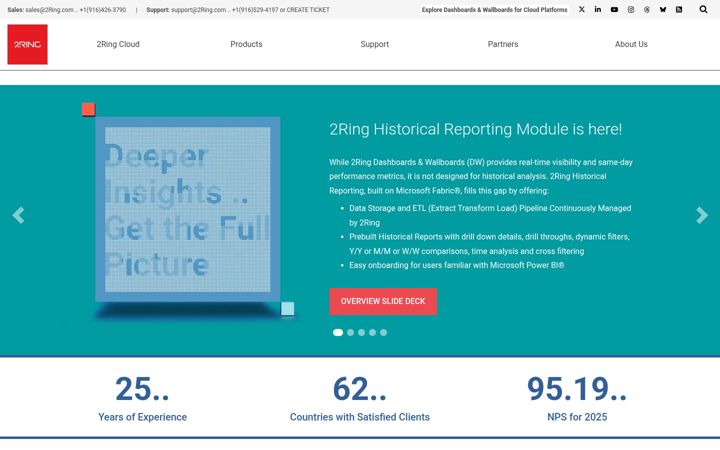Select the second carousel dot
This screenshot has width=720, height=450.
coord(350,332)
